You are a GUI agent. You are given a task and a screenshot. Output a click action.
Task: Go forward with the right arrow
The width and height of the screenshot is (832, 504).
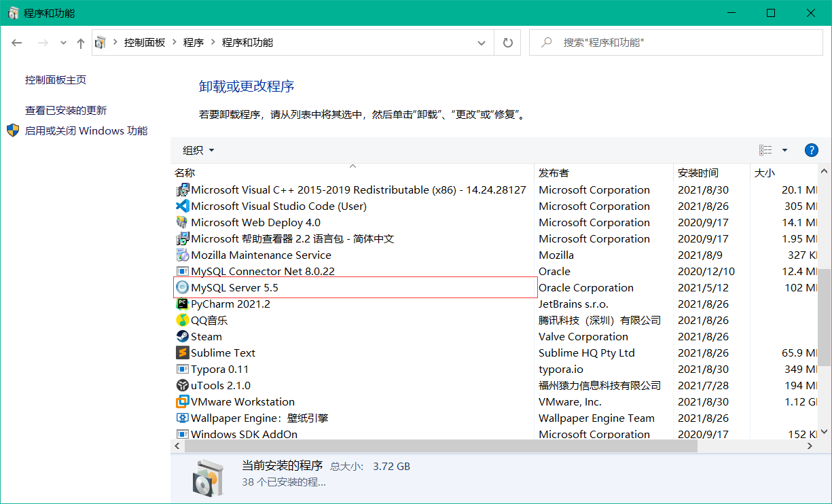pyautogui.click(x=43, y=43)
